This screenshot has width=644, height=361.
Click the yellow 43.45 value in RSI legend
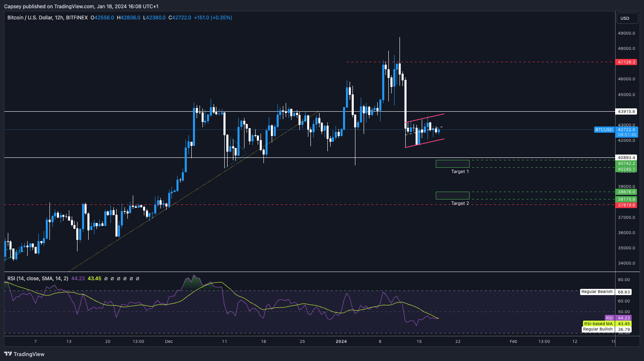(x=94, y=279)
